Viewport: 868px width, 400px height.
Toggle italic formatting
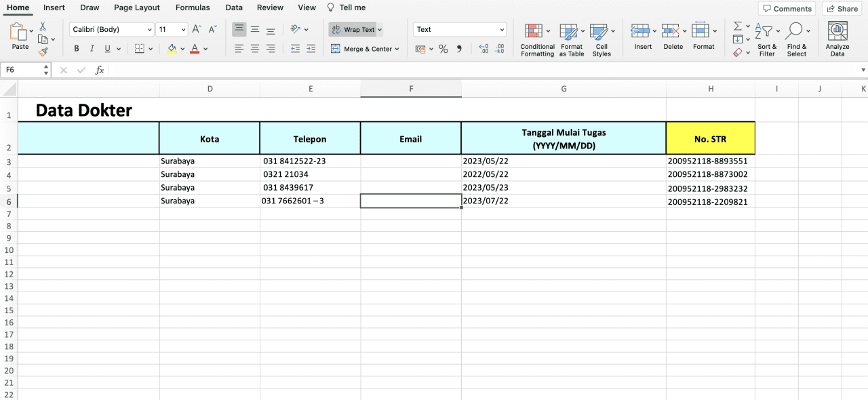pyautogui.click(x=92, y=49)
